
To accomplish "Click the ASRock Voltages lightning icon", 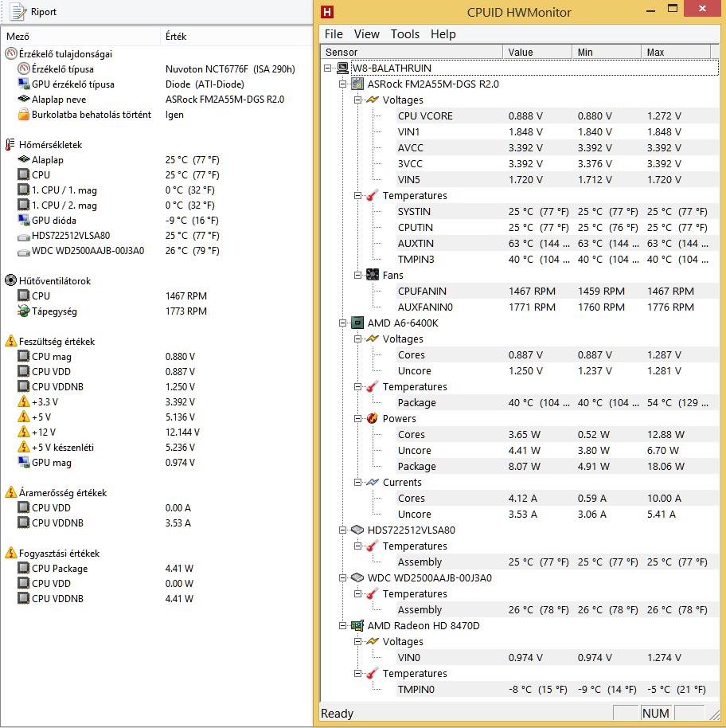I will coord(372,100).
